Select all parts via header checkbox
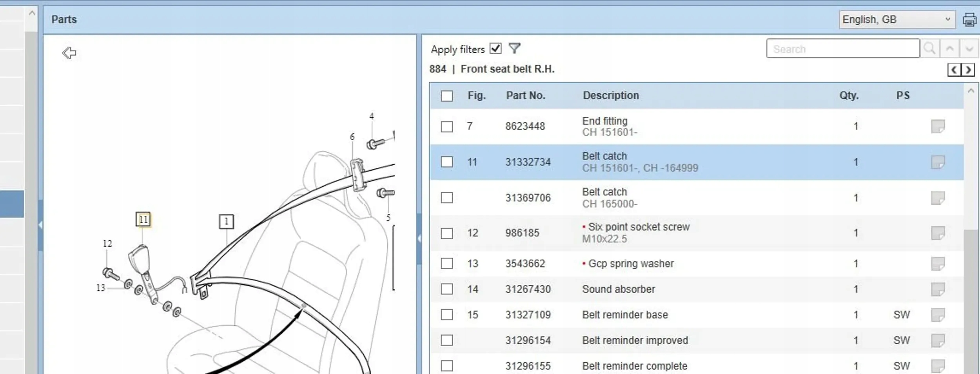The width and height of the screenshot is (980, 374). pos(446,96)
